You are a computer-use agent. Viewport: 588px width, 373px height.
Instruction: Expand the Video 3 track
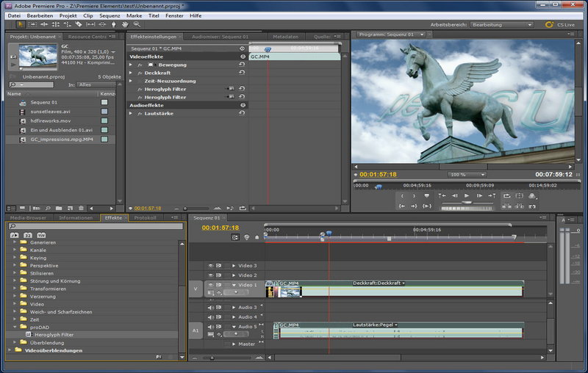pyautogui.click(x=234, y=266)
